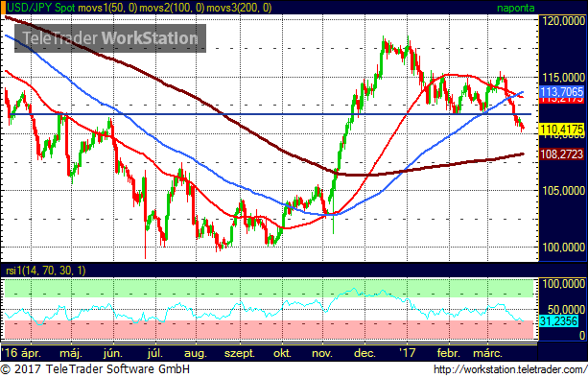
Task: Open the workstation.teletrader.com link
Action: [510, 369]
